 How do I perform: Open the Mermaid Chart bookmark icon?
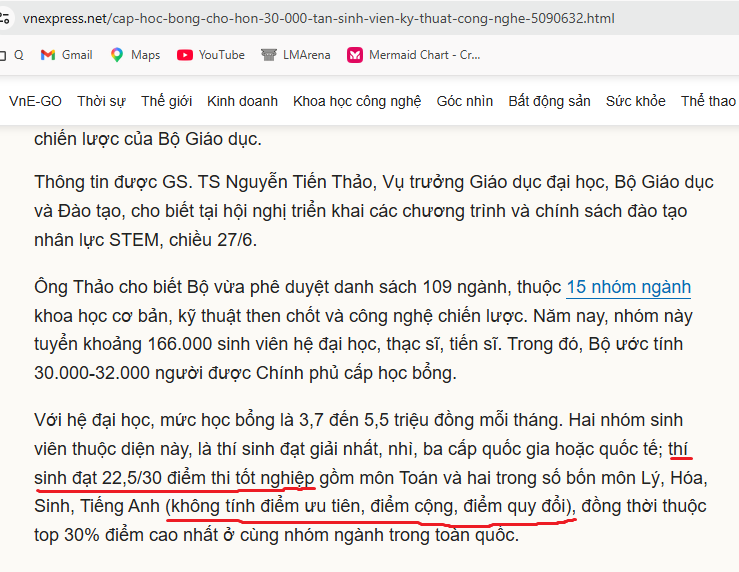coord(355,55)
